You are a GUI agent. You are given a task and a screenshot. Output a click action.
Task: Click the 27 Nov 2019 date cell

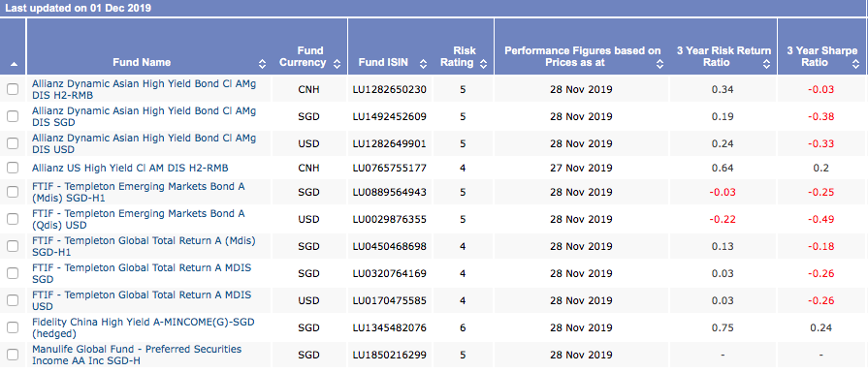pyautogui.click(x=581, y=168)
